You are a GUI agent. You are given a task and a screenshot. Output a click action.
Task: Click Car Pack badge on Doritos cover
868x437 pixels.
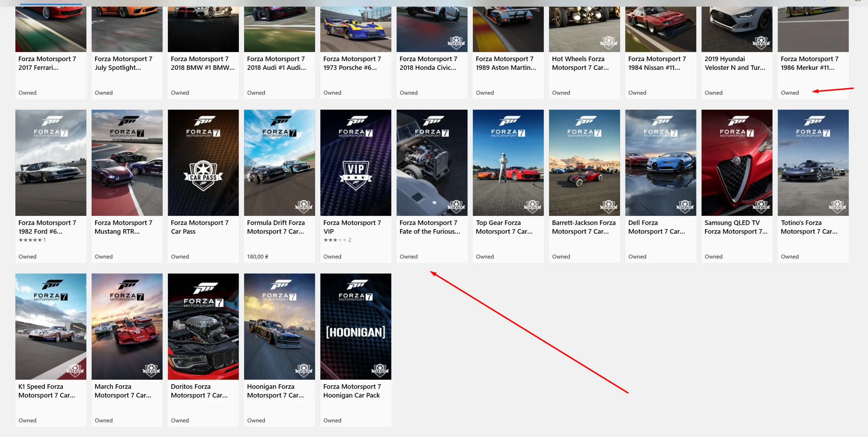[228, 370]
